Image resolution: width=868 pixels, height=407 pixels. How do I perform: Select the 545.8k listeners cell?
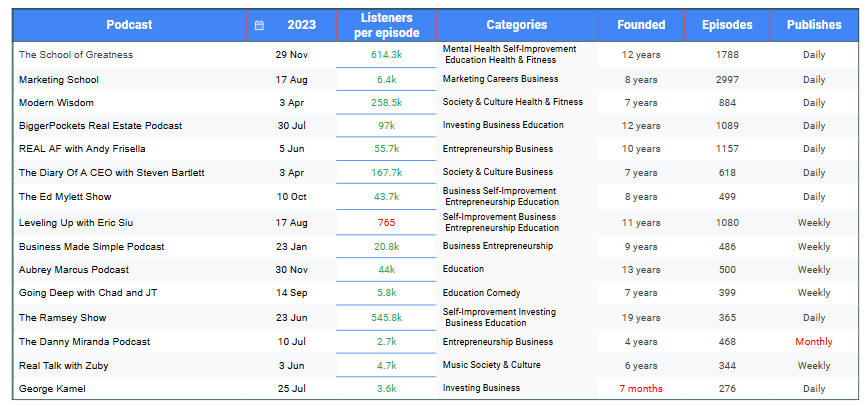pyautogui.click(x=387, y=318)
